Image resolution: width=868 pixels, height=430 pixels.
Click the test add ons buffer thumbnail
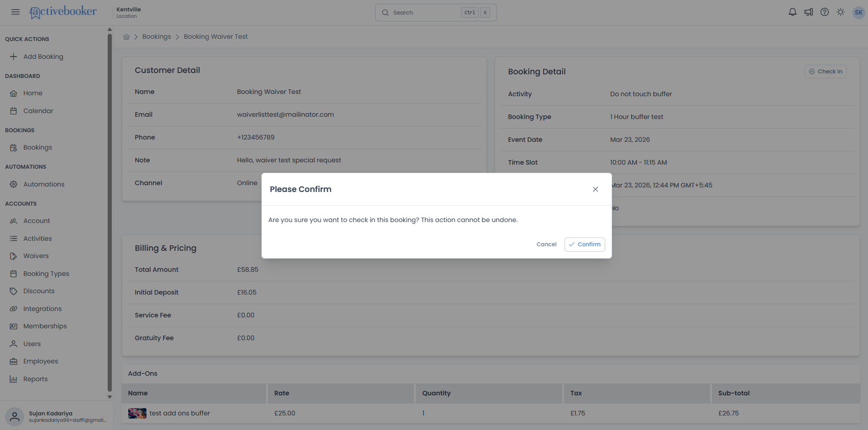(137, 414)
